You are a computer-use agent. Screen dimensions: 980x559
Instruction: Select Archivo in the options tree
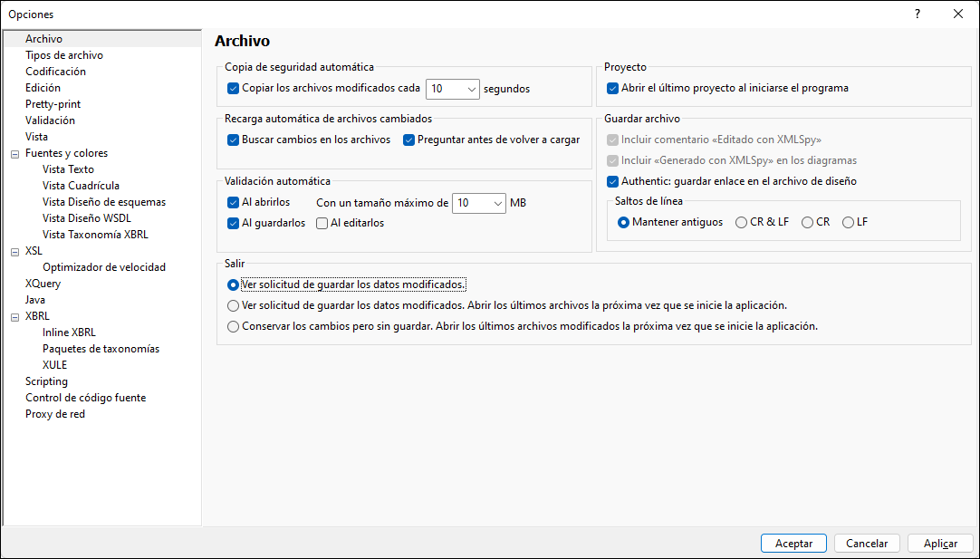[43, 39]
